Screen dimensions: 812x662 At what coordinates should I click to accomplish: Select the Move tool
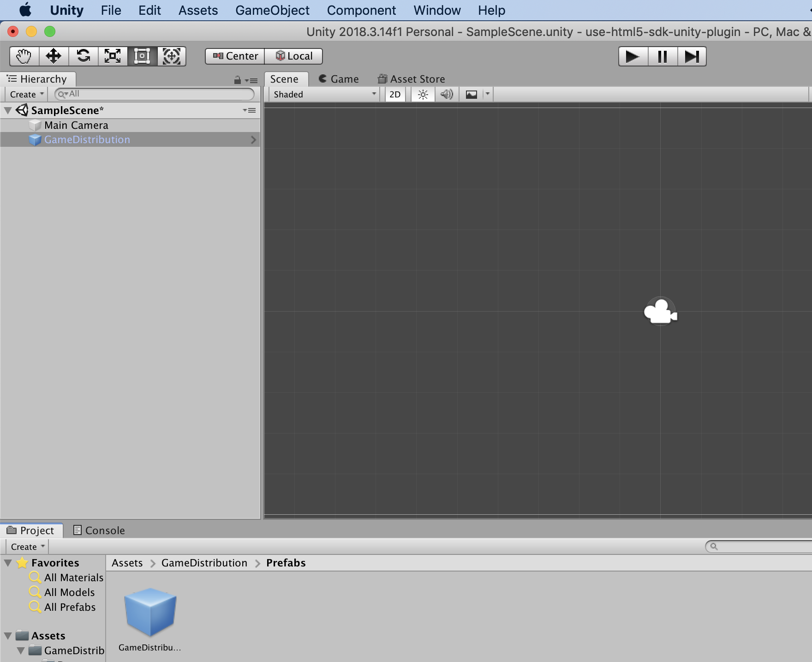54,56
